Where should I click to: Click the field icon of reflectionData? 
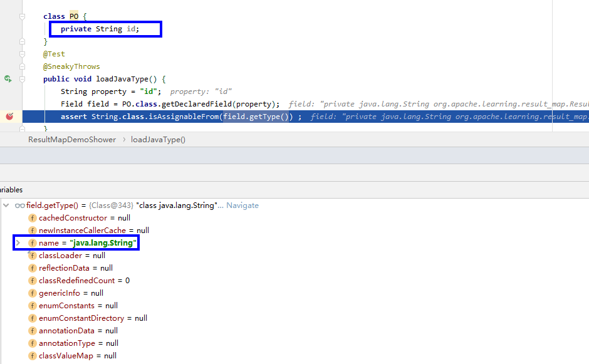(33, 268)
